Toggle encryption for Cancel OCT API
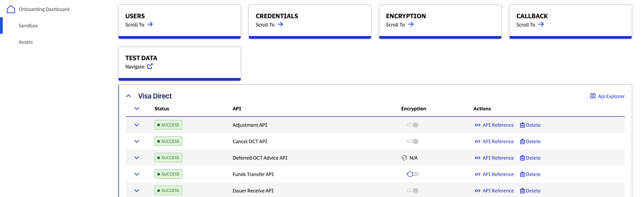 click(x=412, y=141)
